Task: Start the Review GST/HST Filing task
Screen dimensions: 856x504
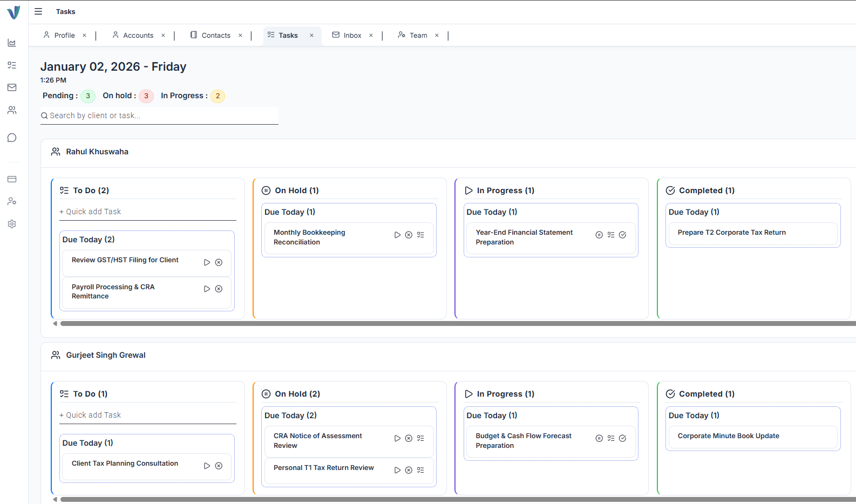Action: click(x=207, y=262)
